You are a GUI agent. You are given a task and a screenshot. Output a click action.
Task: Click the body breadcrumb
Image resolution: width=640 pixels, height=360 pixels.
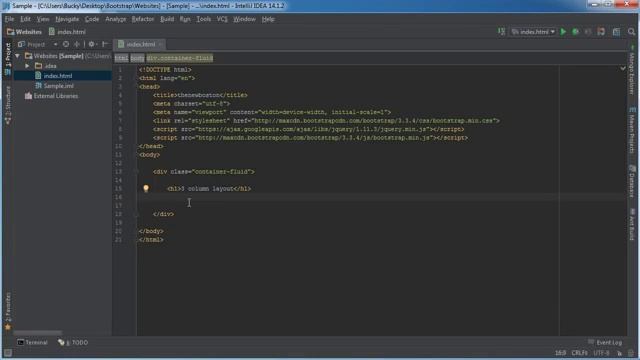click(138, 58)
